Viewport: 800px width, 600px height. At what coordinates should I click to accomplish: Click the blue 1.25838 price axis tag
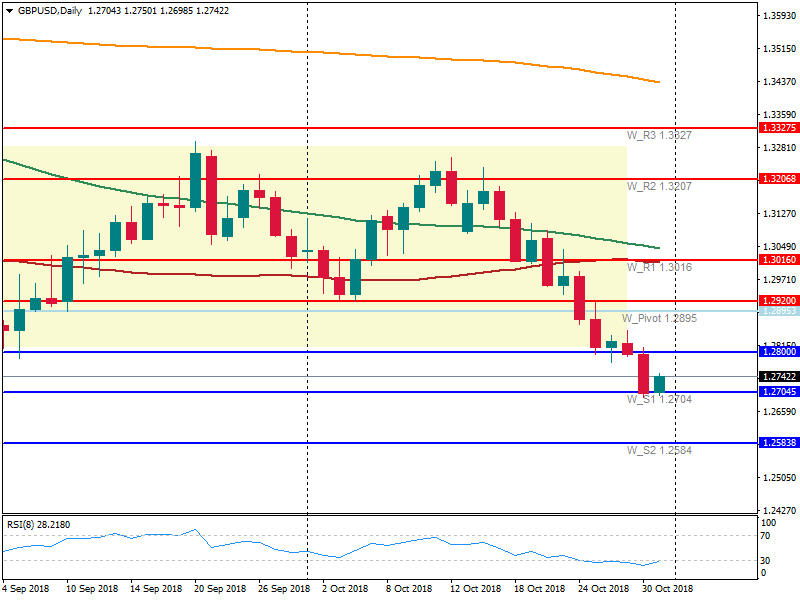click(x=778, y=443)
